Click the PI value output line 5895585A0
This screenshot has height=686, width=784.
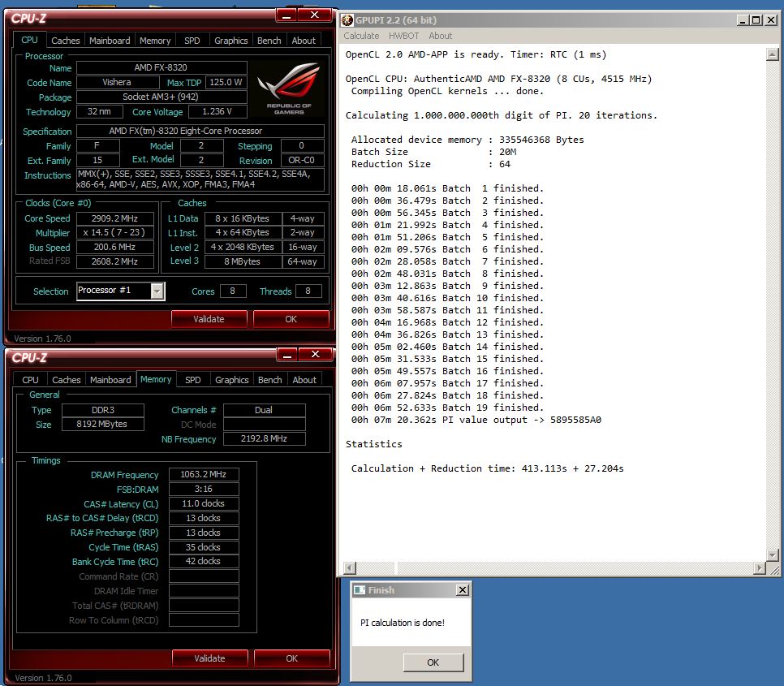476,420
